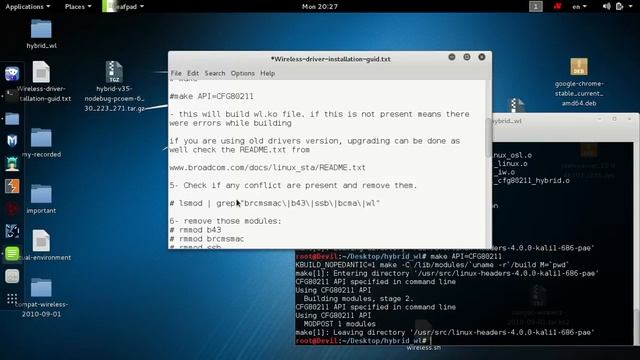Image resolution: width=640 pixels, height=360 pixels.
Task: Maximize the hybrid_wl terminal window
Action: click(614, 119)
